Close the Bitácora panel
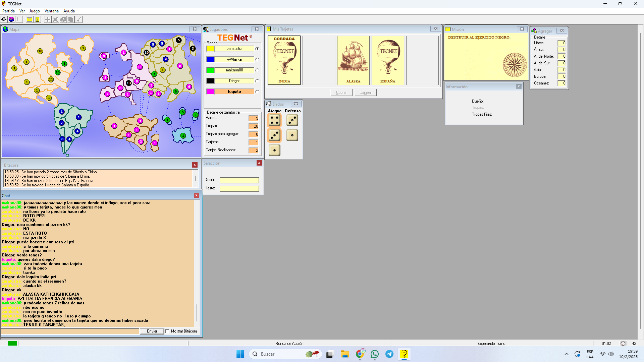This screenshot has width=644, height=362. tap(195, 165)
